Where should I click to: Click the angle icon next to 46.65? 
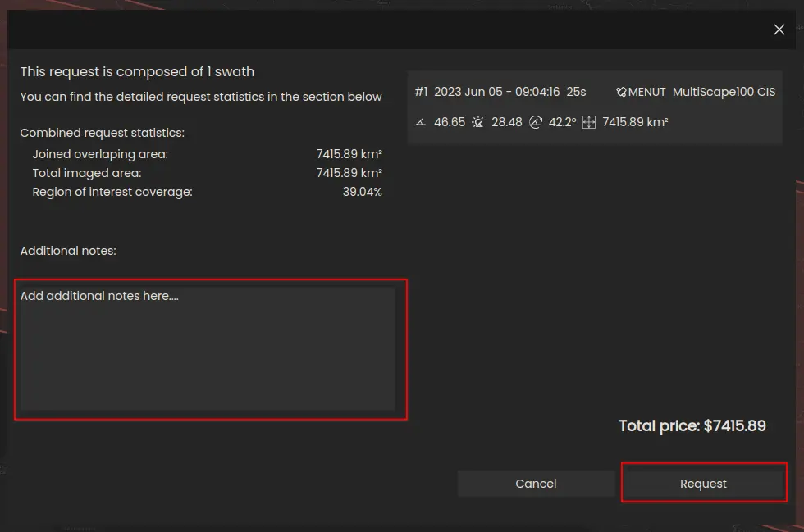pos(421,122)
